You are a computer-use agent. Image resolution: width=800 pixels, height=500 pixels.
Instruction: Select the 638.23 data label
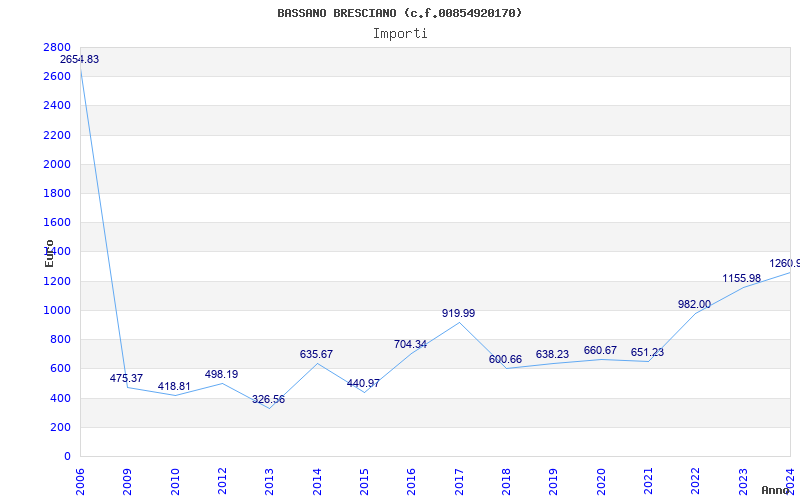pos(552,354)
